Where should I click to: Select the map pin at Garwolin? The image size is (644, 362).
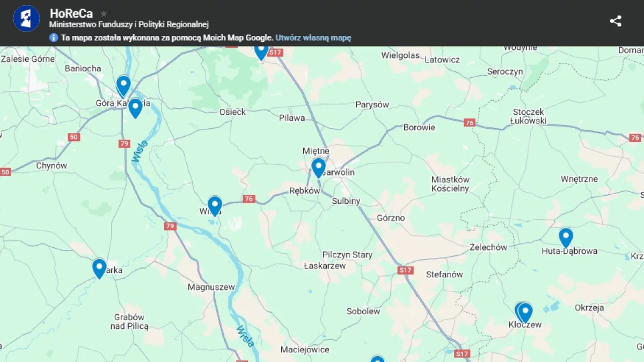(x=318, y=167)
